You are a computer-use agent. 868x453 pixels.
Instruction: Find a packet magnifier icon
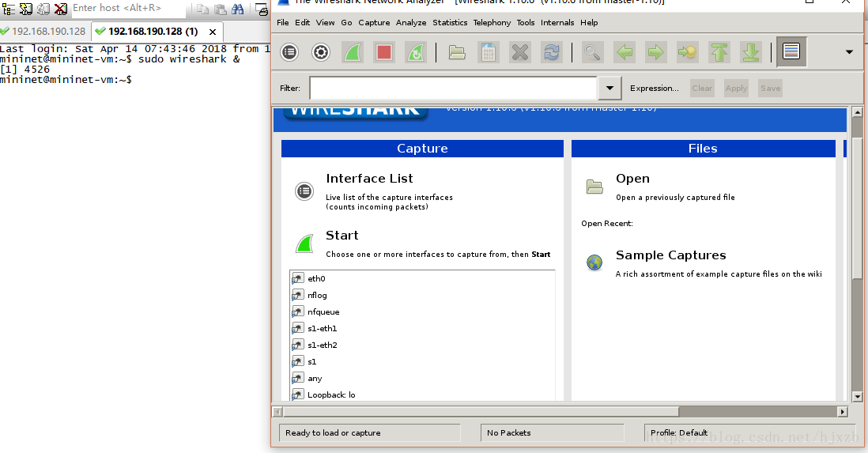pos(592,53)
